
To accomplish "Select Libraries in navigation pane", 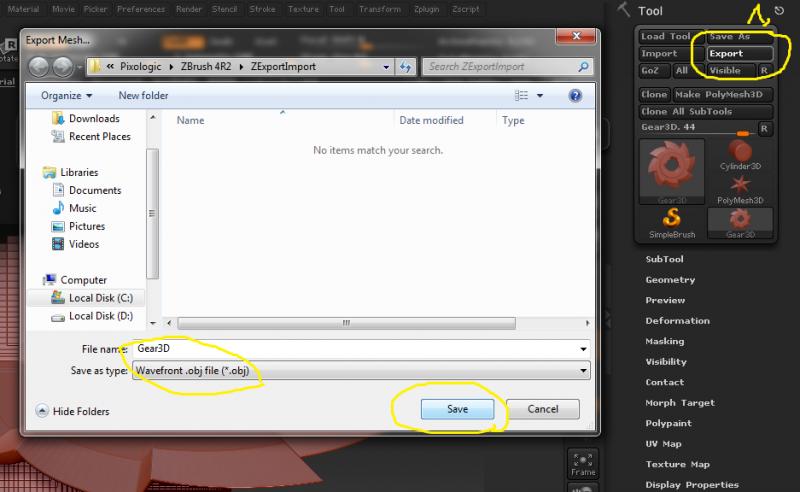I will pos(70,172).
